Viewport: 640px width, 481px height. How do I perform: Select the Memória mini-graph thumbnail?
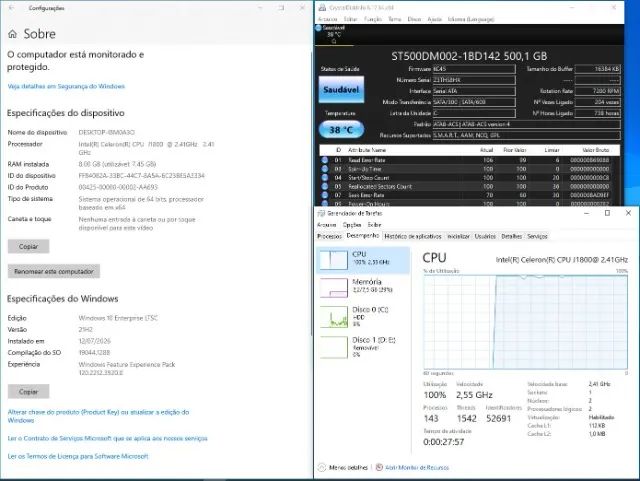[334, 287]
